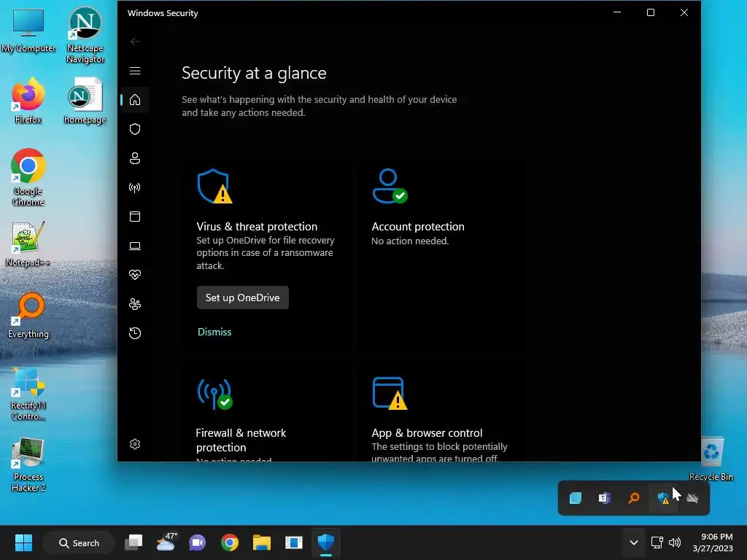Viewport: 747px width, 560px height.
Task: Click the Account protection tile icon
Action: [x=390, y=186]
